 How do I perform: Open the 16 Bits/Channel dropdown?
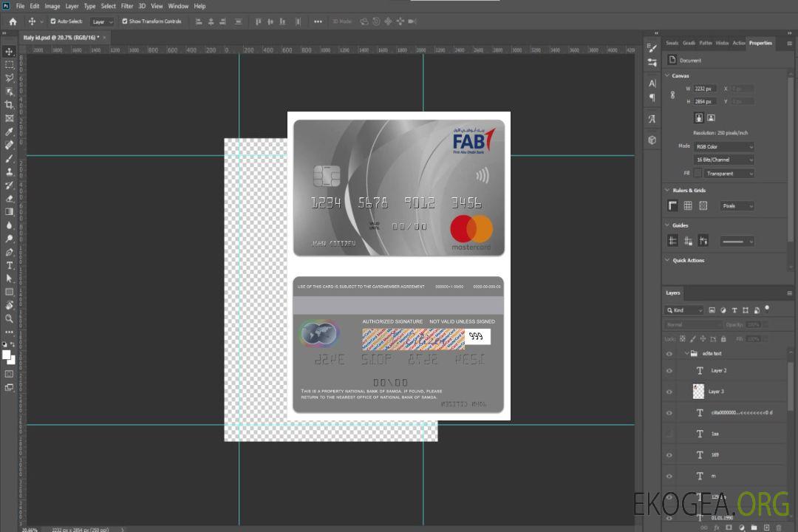click(x=723, y=160)
